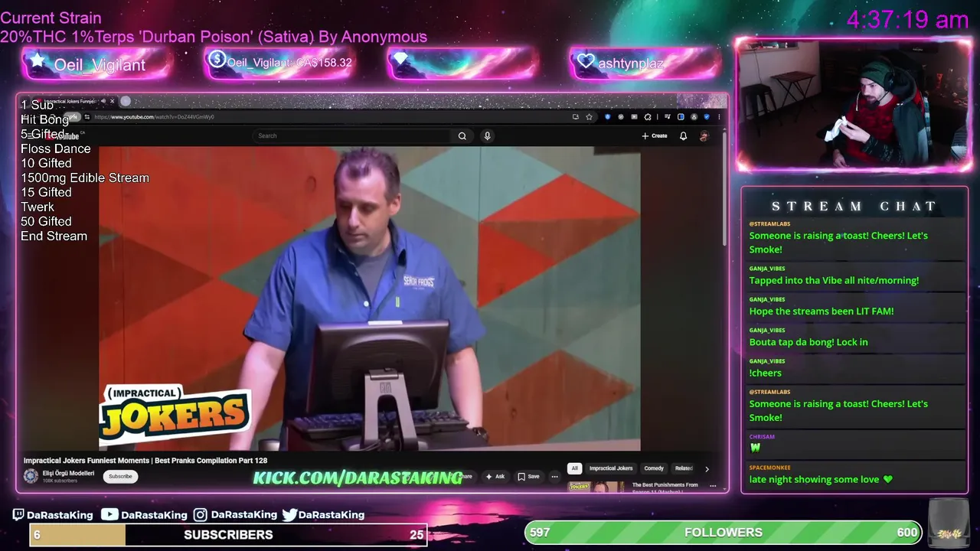Viewport: 980px width, 551px height.
Task: Bookmark page with the star icon
Action: pos(589,117)
